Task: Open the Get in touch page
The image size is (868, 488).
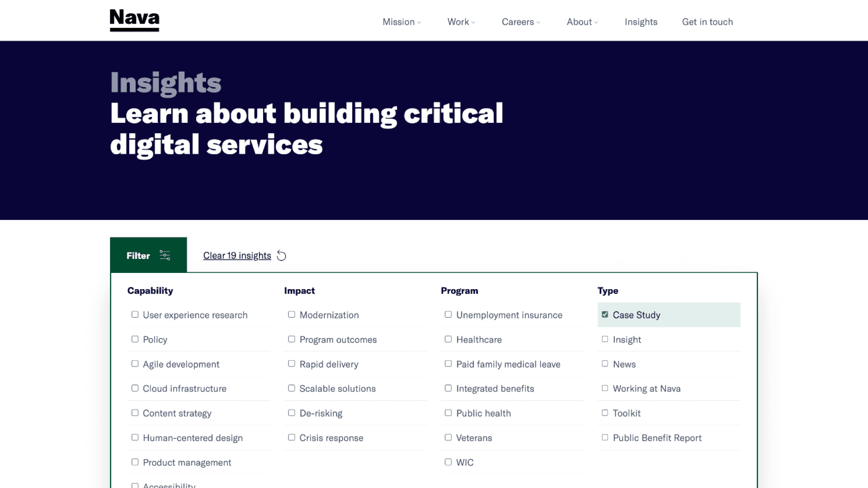Action: coord(707,22)
